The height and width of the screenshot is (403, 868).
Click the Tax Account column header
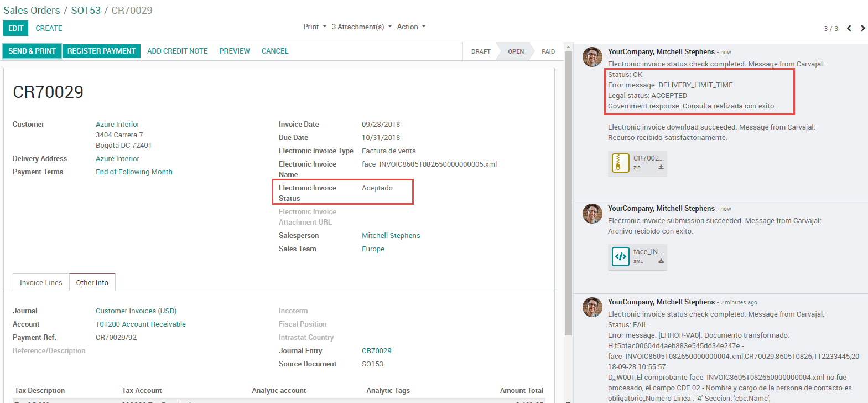142,391
